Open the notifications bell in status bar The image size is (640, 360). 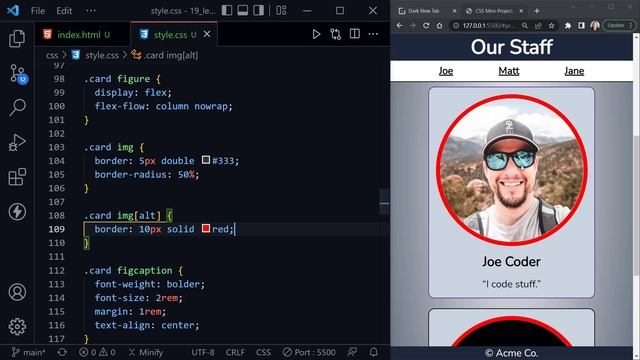(373, 352)
